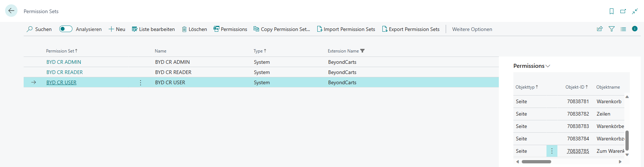Open the BYD CR READER link
This screenshot has width=644, height=167.
pyautogui.click(x=64, y=73)
